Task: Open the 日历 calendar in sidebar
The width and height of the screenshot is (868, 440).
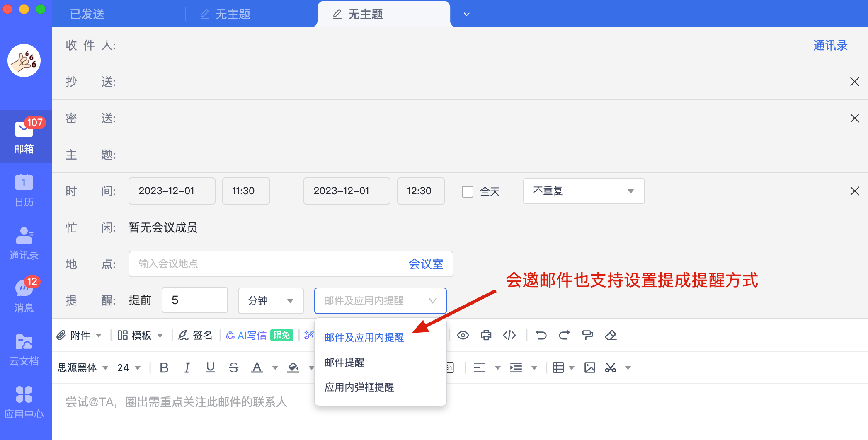Action: pyautogui.click(x=24, y=191)
